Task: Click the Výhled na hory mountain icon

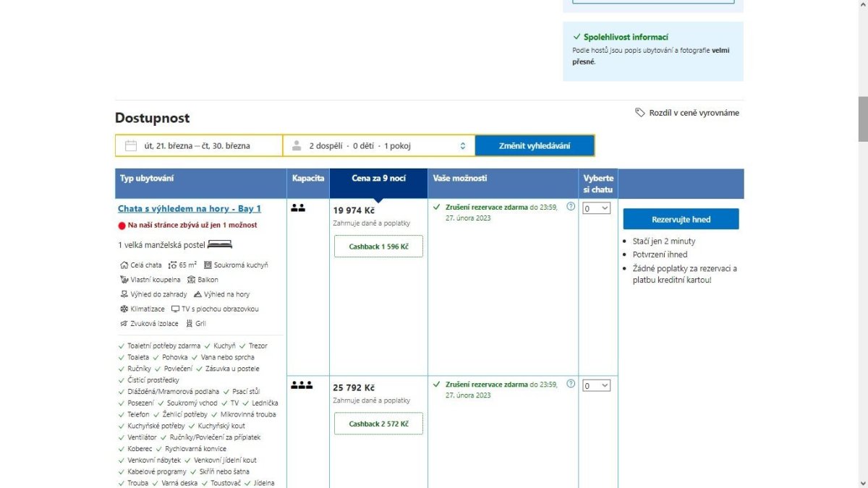Action: (197, 294)
